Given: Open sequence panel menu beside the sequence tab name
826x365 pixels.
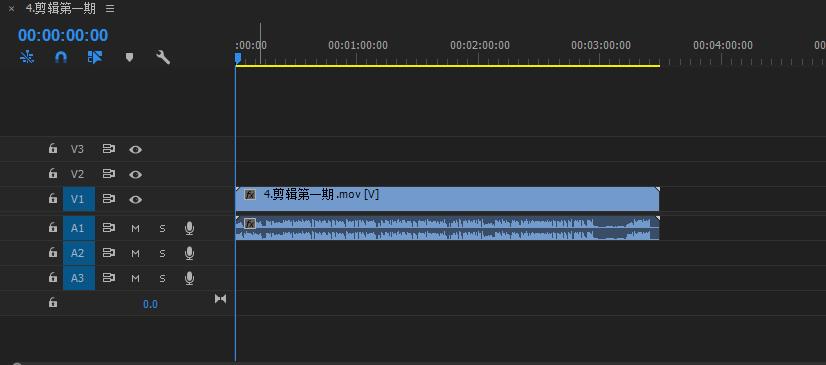Looking at the screenshot, I should tap(110, 9).
